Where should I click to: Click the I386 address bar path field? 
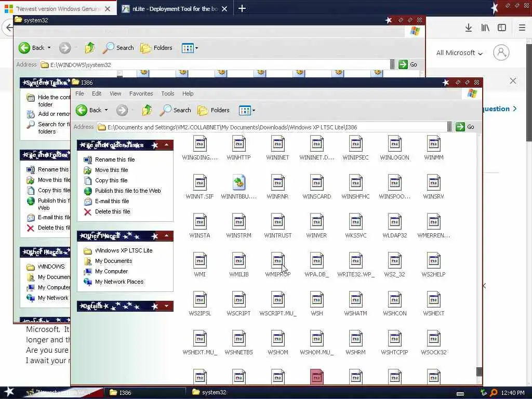pyautogui.click(x=272, y=127)
